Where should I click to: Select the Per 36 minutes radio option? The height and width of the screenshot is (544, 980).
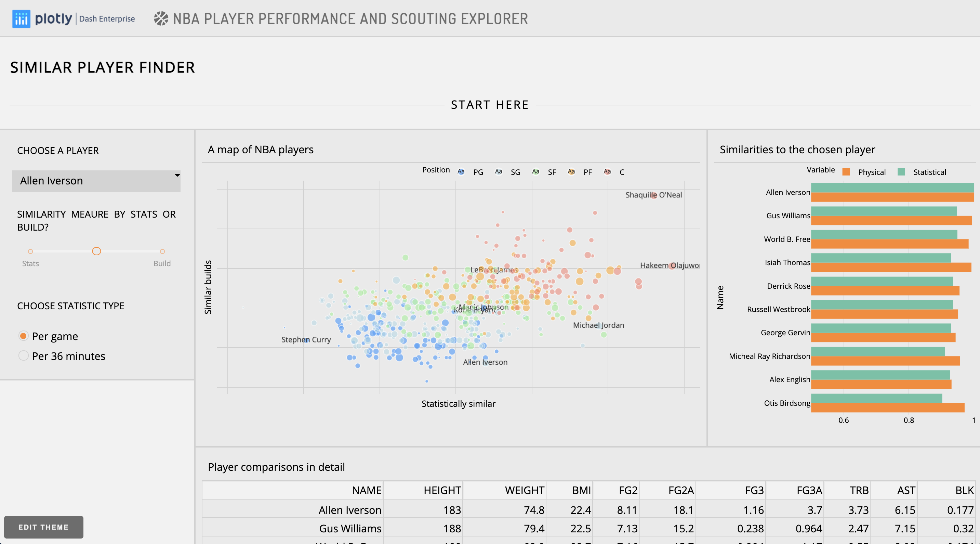[x=24, y=355]
